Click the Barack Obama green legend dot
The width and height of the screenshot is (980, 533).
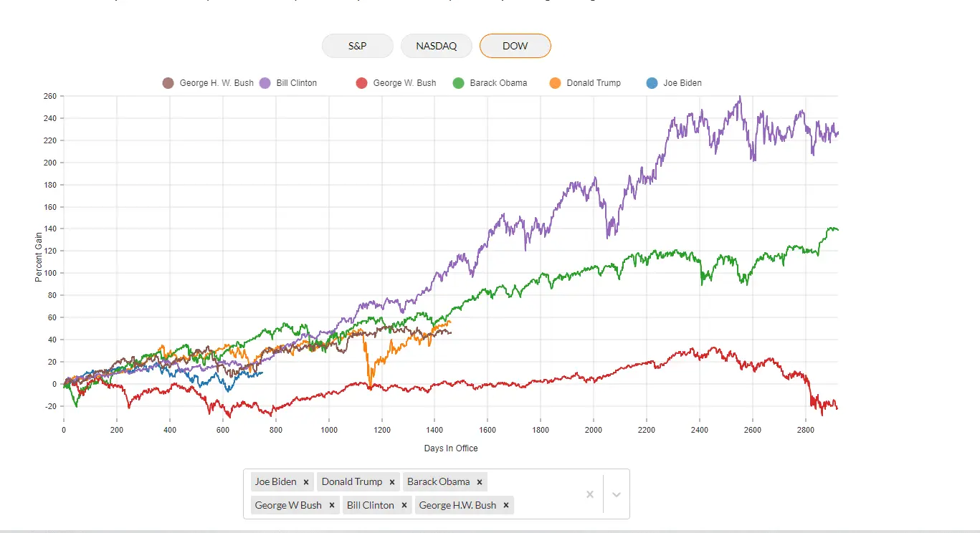click(x=459, y=83)
